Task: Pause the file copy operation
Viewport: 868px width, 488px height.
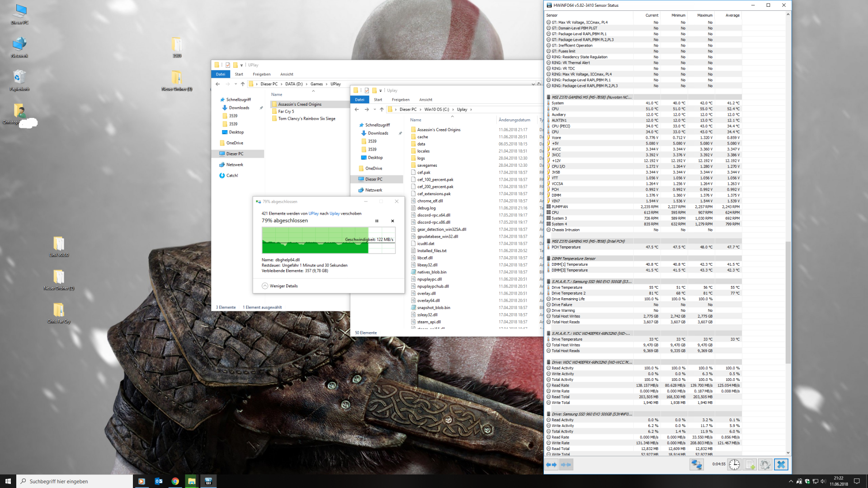Action: tap(377, 221)
